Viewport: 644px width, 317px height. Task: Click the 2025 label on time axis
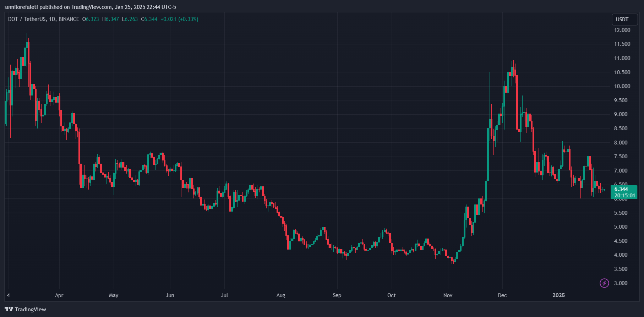(559, 295)
